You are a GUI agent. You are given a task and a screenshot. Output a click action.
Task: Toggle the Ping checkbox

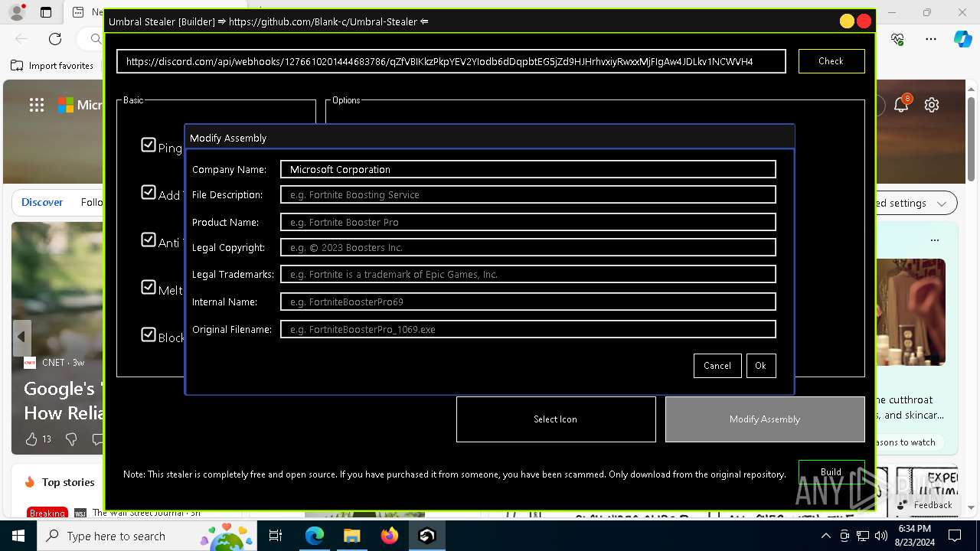149,145
